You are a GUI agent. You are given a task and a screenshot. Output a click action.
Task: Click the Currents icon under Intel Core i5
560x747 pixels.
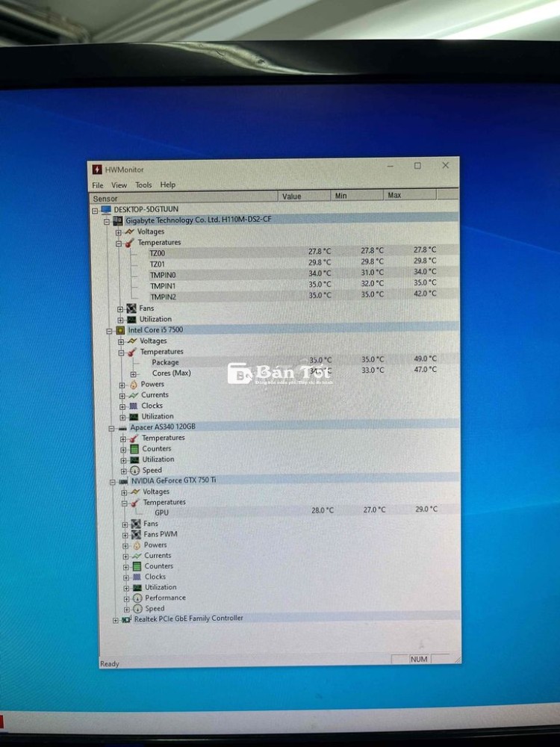coord(134,395)
